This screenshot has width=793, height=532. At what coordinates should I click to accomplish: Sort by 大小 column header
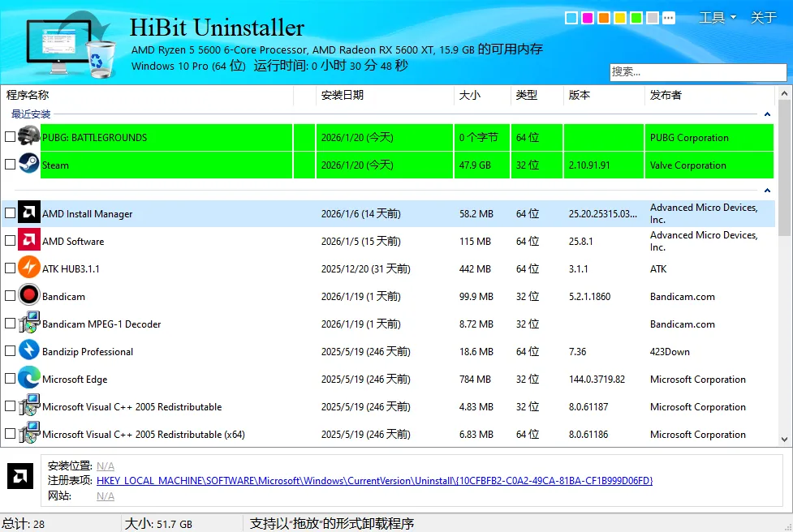pyautogui.click(x=482, y=95)
